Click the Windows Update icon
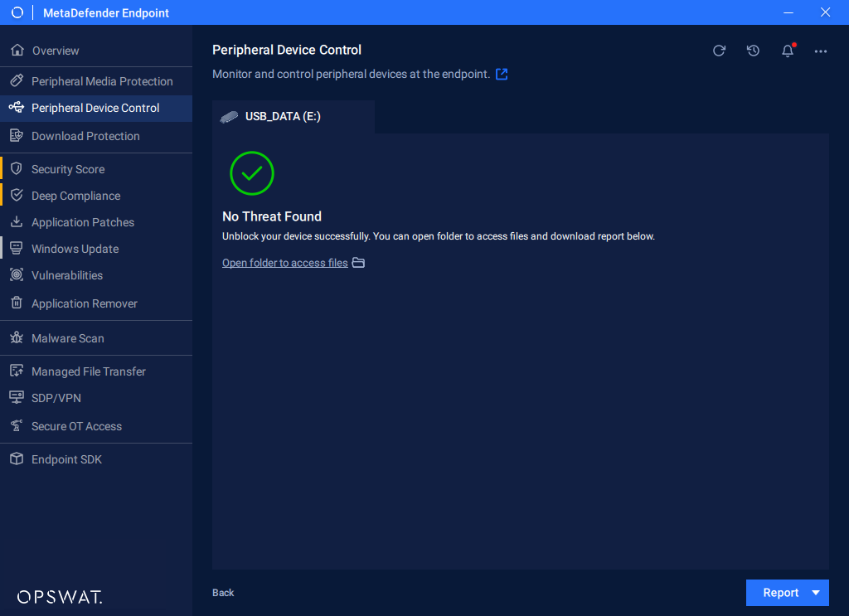 pos(17,248)
